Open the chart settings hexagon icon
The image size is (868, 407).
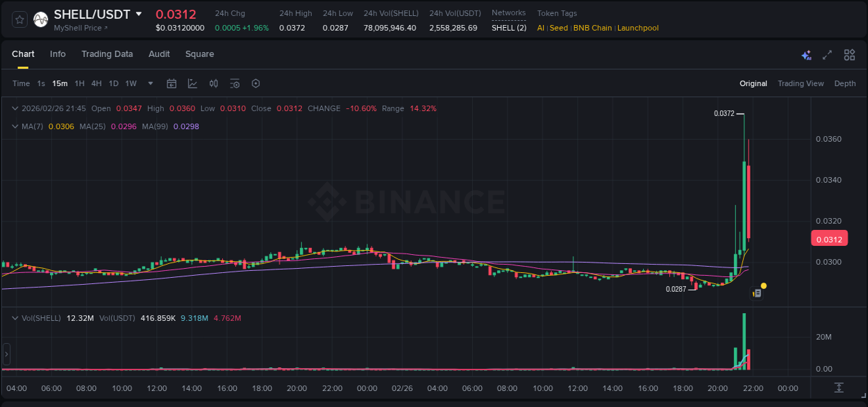[256, 83]
